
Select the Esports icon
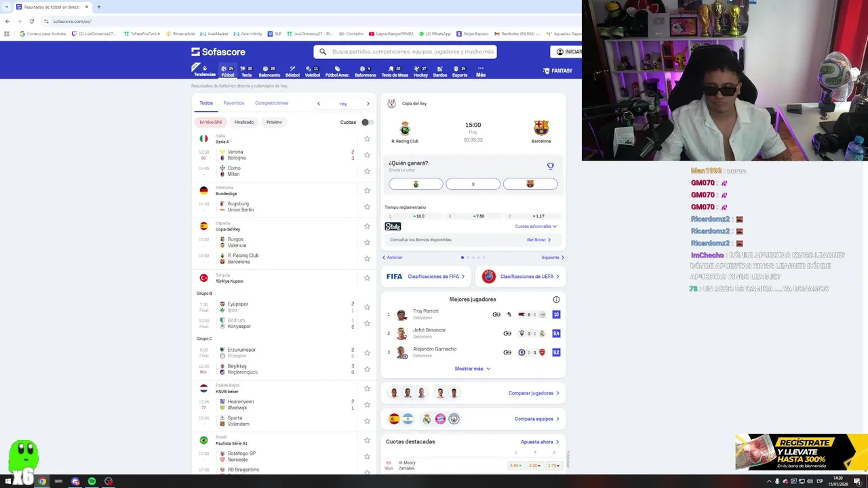pyautogui.click(x=460, y=71)
